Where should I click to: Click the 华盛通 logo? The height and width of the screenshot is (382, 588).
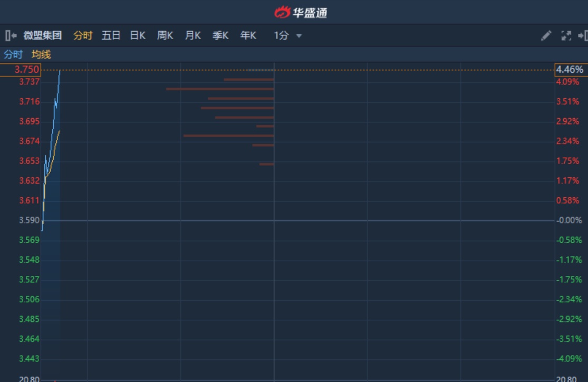pos(301,12)
